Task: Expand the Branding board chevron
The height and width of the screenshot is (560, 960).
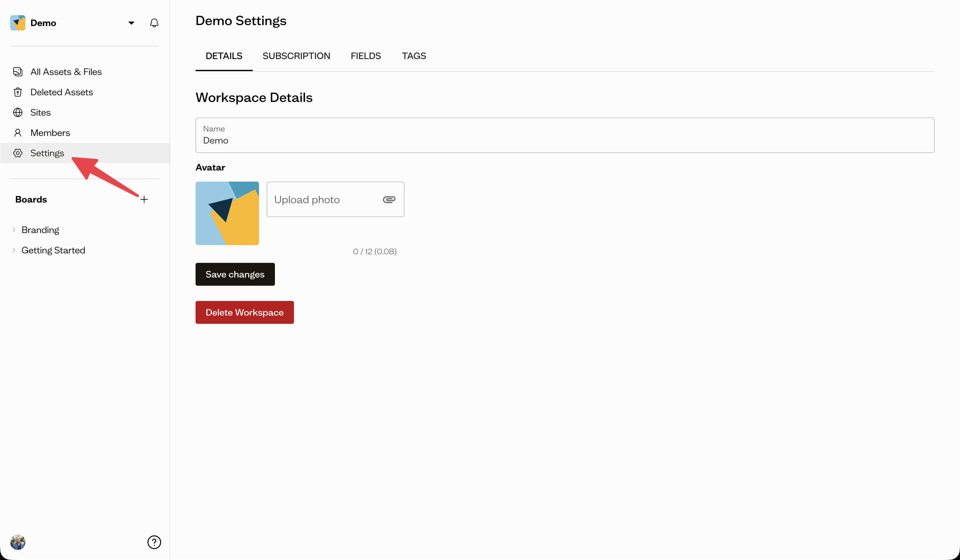Action: [x=14, y=230]
